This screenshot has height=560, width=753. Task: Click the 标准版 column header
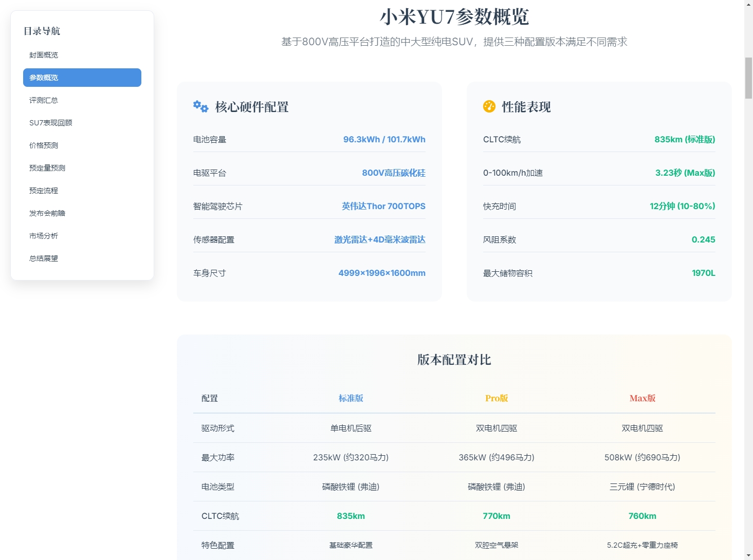pos(351,398)
